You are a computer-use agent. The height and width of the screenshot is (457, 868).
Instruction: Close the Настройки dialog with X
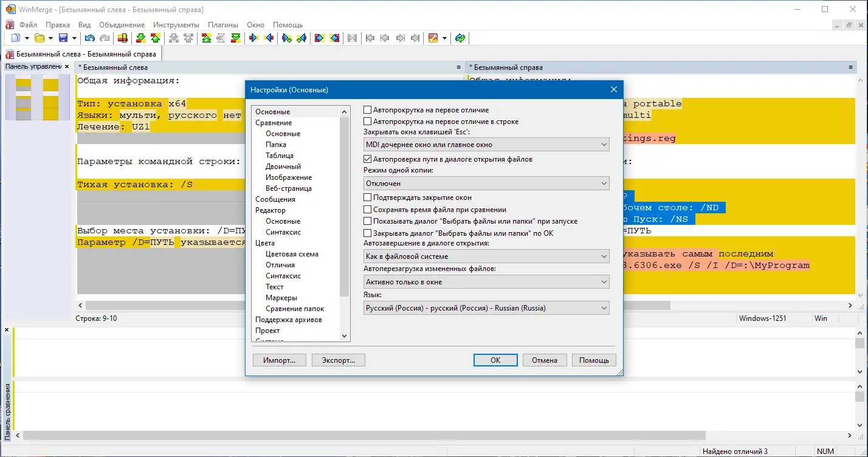pyautogui.click(x=614, y=90)
